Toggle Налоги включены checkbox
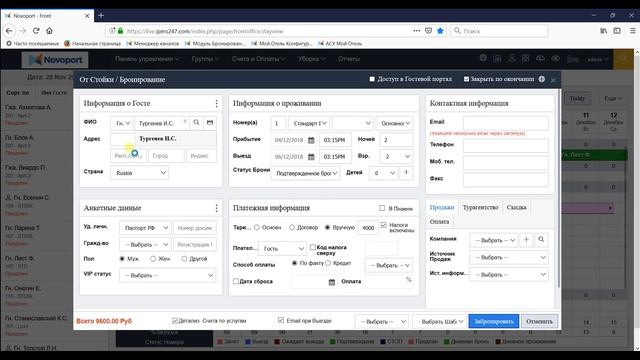Image resolution: width=640 pixels, height=360 pixels. 383,225
